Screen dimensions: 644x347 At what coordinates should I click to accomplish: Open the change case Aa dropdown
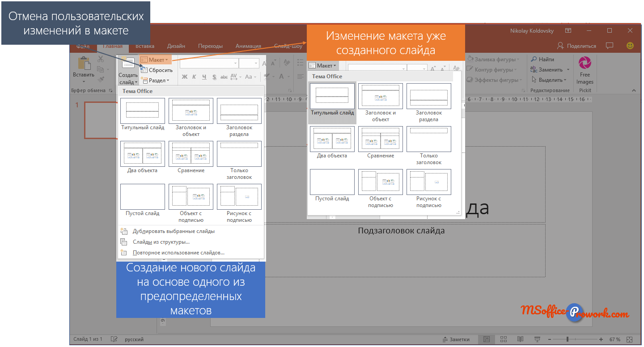tap(250, 77)
